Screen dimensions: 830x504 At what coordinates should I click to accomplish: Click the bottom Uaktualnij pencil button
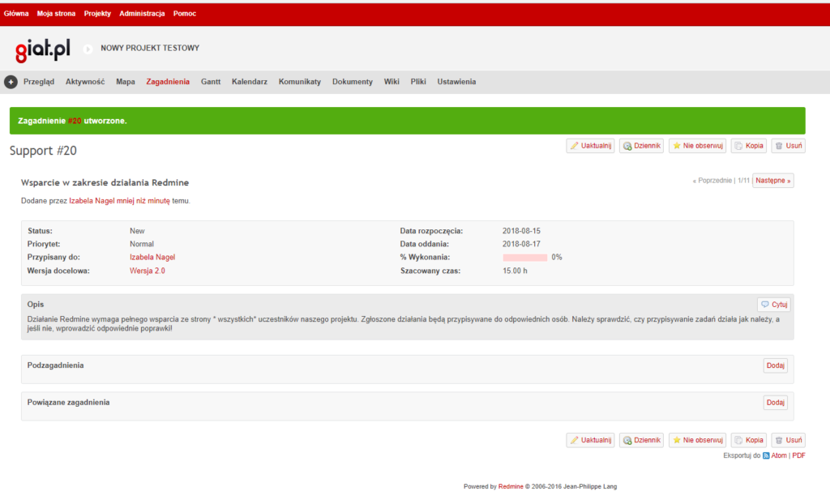pos(590,440)
